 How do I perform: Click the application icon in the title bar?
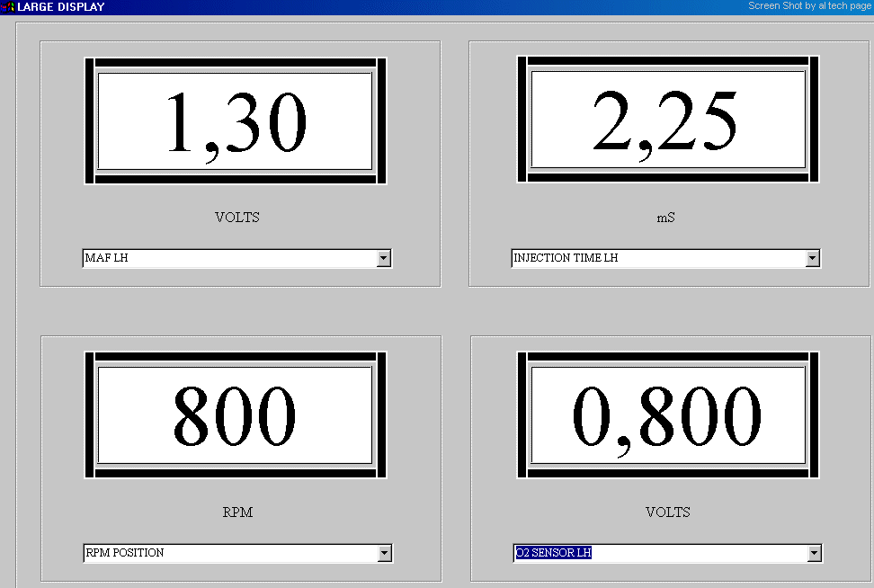point(8,7)
